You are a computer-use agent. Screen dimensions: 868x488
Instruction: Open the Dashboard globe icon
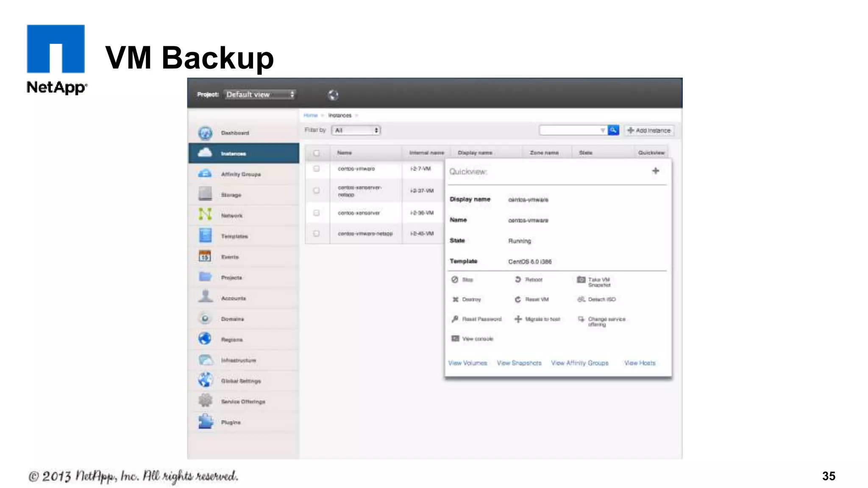point(205,133)
